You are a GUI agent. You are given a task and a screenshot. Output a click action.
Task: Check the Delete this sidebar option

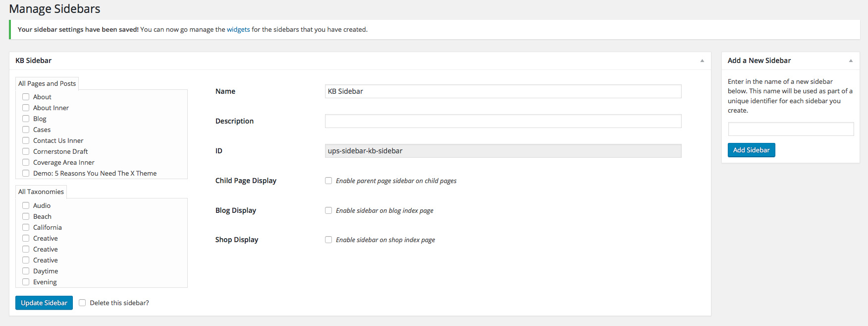click(82, 303)
